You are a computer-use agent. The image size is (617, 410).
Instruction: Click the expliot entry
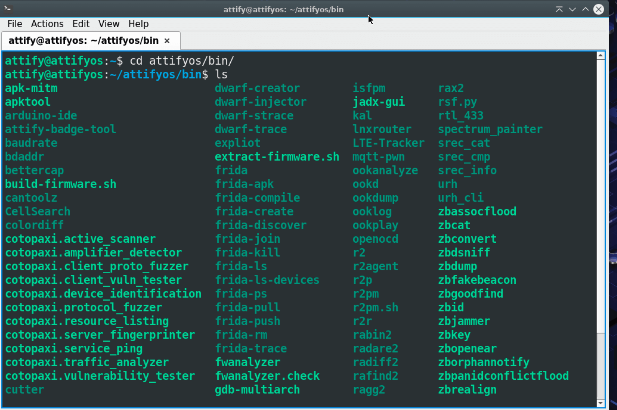click(x=238, y=143)
